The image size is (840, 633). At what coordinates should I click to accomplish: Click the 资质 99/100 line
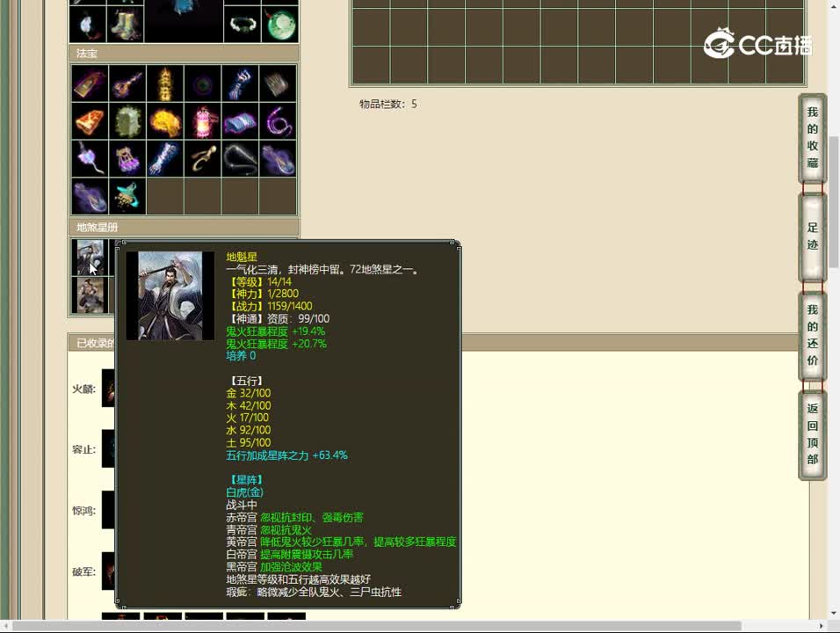point(278,319)
